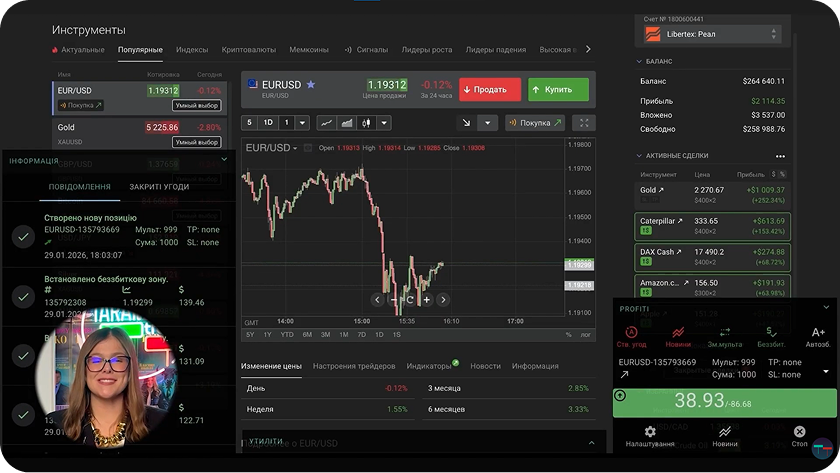This screenshot has width=840, height=473.
Task: Open the chart type dropdown arrow
Action: [384, 123]
